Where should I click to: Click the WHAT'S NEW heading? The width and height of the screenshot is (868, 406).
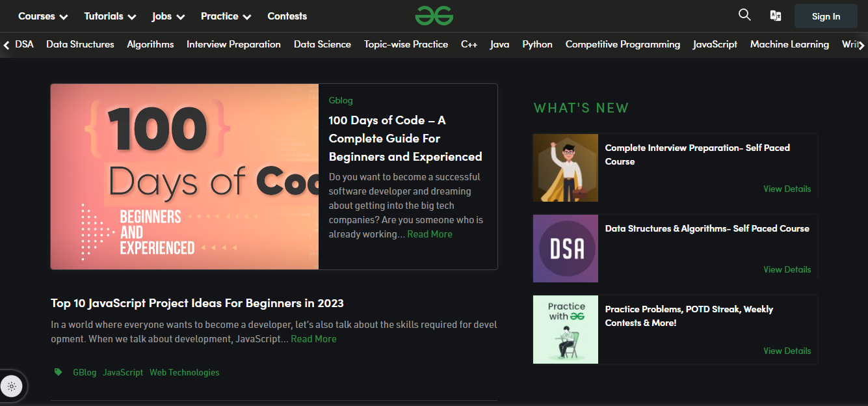tap(581, 108)
